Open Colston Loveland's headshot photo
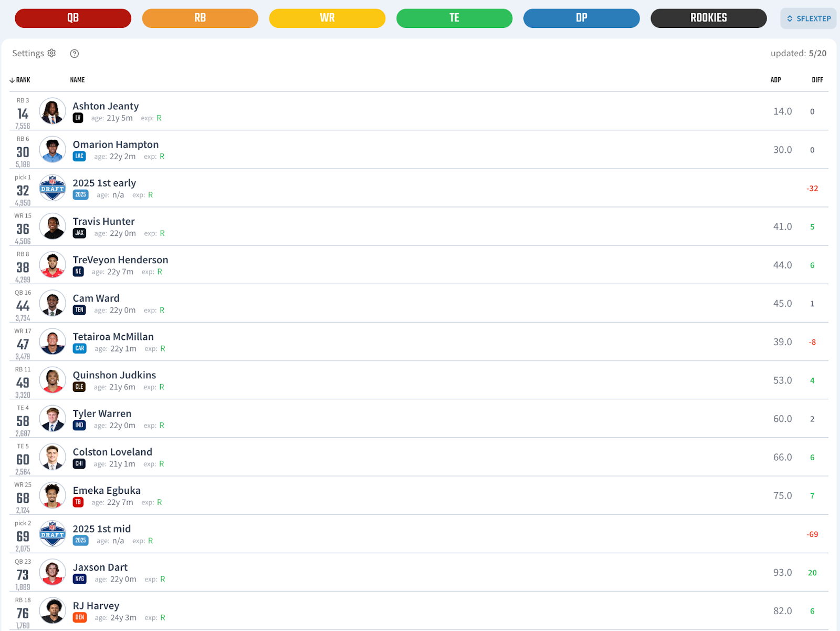840x631 pixels. tap(52, 457)
